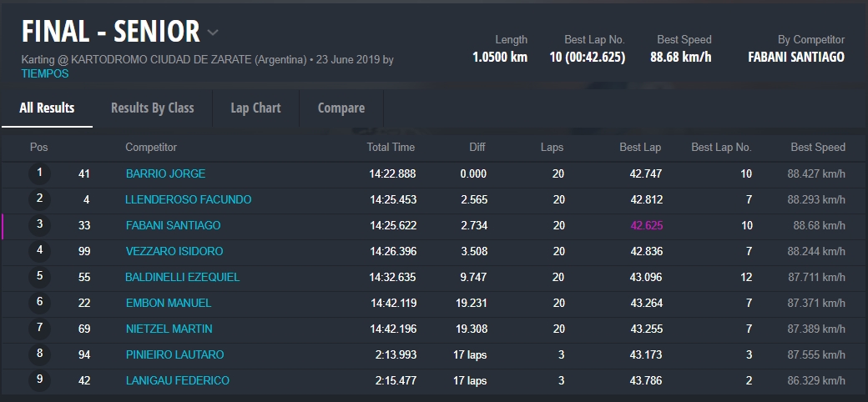Open competitor BARRIO JORGE
This screenshot has height=402, width=868.
165,173
